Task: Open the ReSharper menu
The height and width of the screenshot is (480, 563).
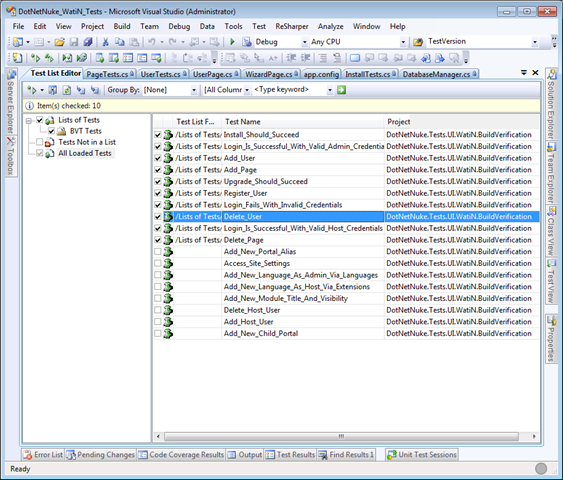Action: pyautogui.click(x=292, y=27)
